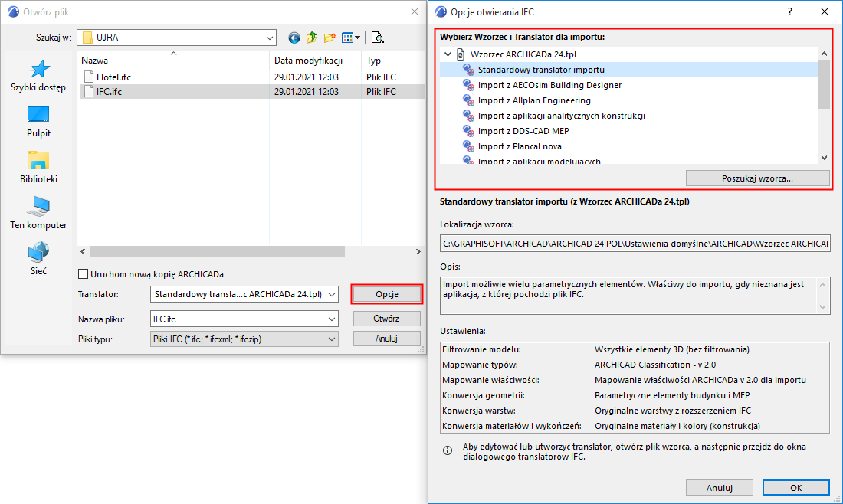
Task: Open Biblioteki location in sidebar
Action: 38,168
